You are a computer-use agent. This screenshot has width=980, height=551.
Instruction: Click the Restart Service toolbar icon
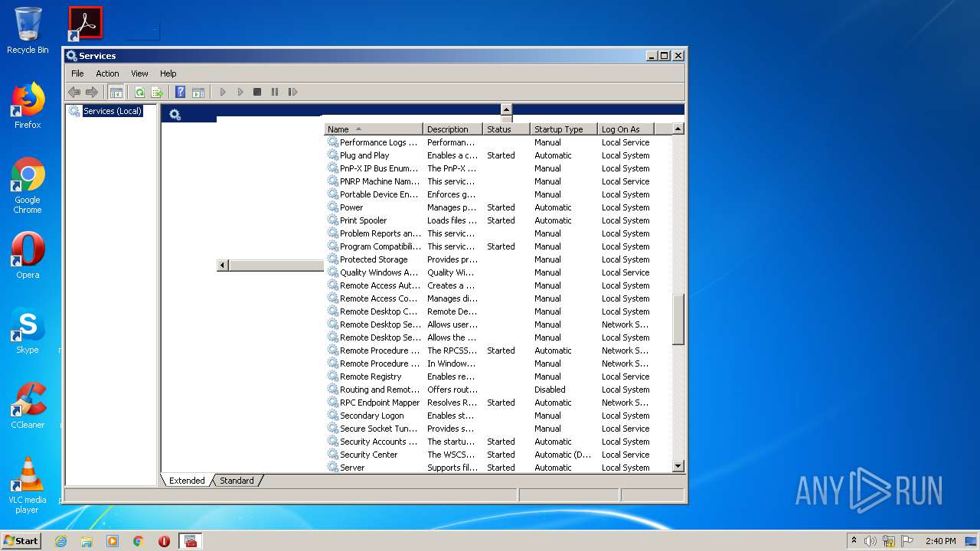click(x=292, y=92)
